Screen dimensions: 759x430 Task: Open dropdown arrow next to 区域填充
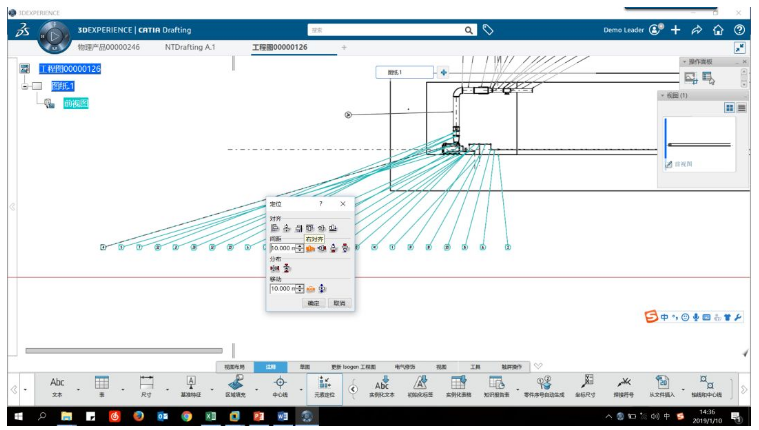coord(256,390)
